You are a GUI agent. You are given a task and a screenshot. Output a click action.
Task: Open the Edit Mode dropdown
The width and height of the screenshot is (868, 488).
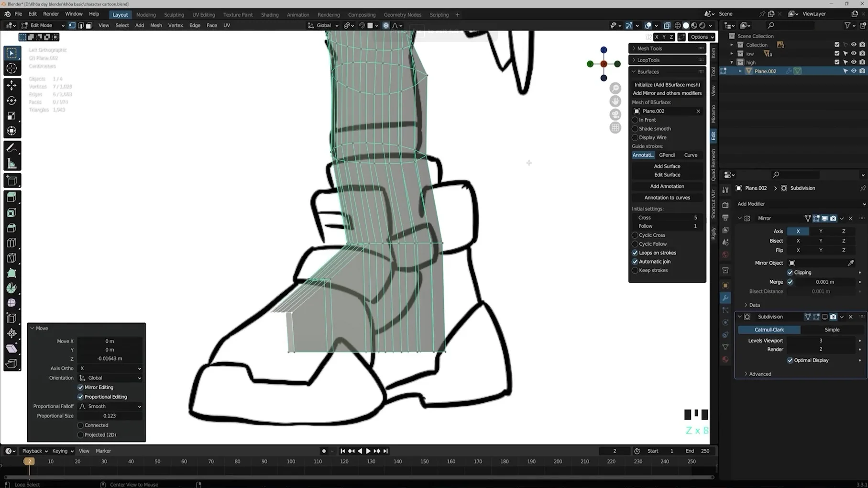point(42,25)
